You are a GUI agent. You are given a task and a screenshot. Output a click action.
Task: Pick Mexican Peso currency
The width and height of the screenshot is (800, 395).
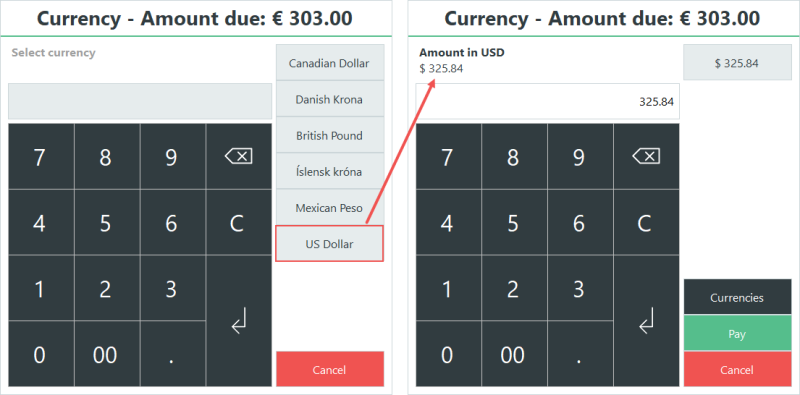tap(329, 208)
